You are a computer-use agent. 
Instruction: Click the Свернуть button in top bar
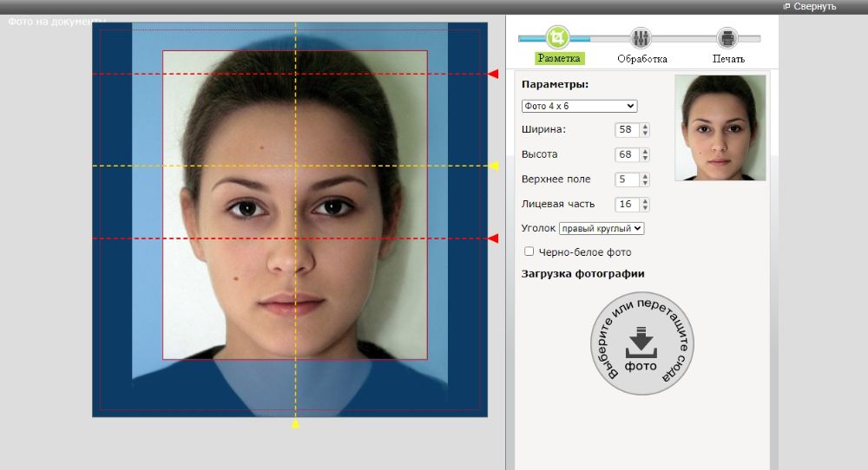pos(809,6)
